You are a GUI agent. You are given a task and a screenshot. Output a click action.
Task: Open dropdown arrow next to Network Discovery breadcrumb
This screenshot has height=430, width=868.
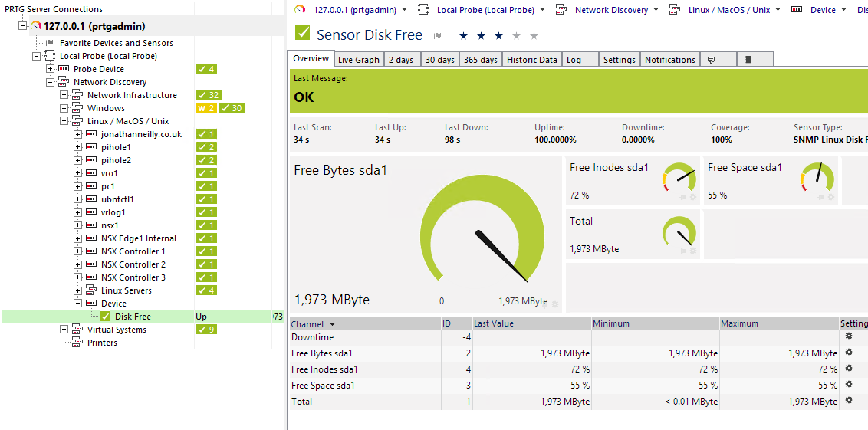[656, 9]
